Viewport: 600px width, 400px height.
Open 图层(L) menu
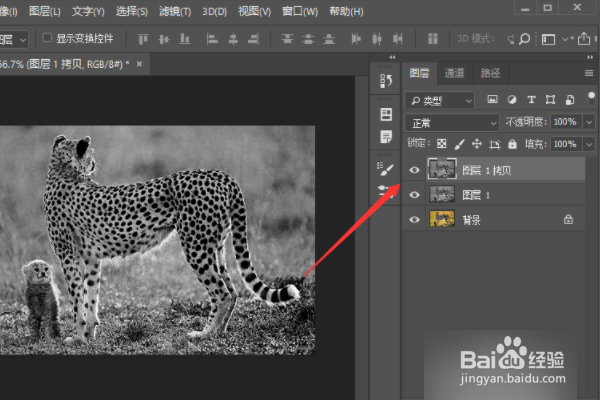(45, 11)
